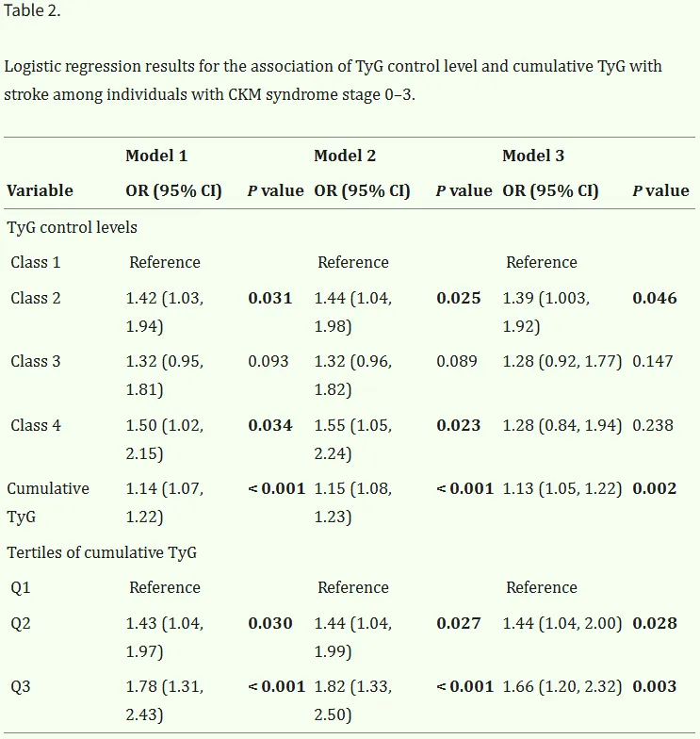The height and width of the screenshot is (739, 700).
Task: Select the Model 2 column header
Action: pos(345,156)
